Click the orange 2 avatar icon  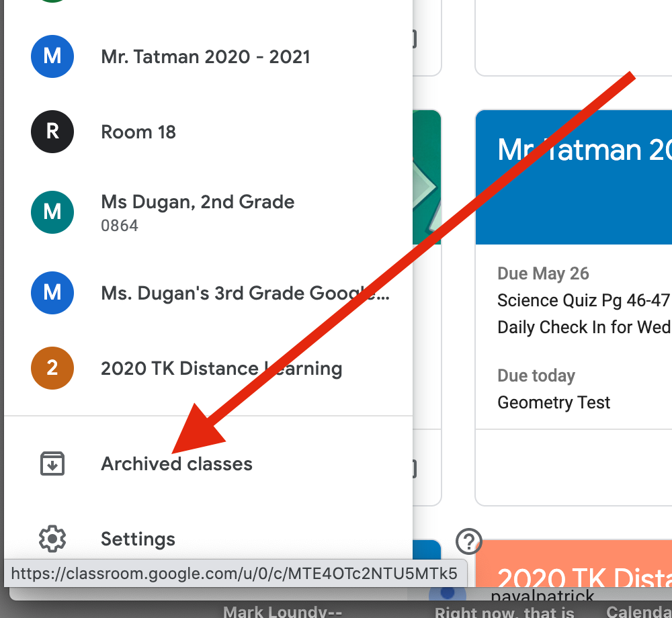tap(52, 368)
